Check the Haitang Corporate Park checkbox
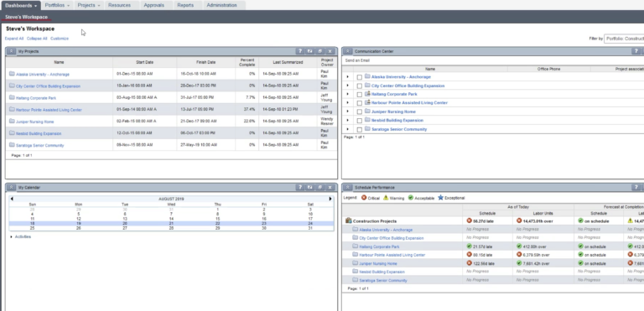The width and height of the screenshot is (644, 311). click(x=360, y=95)
